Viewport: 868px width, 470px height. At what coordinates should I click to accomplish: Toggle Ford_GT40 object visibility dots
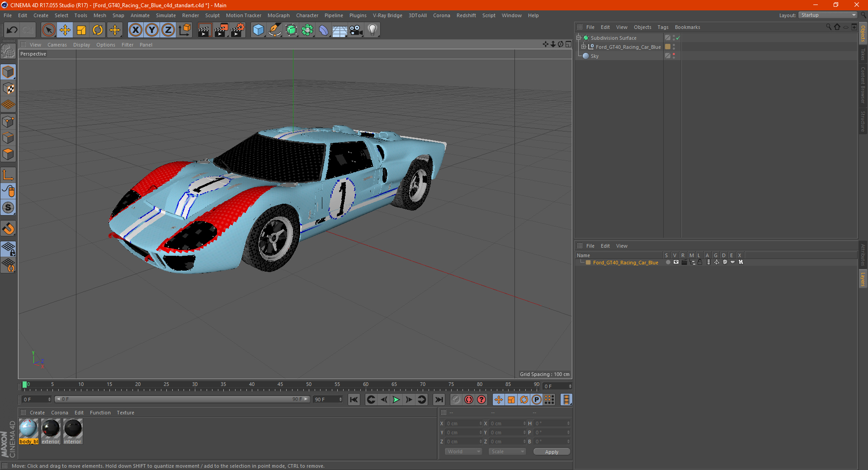(674, 47)
